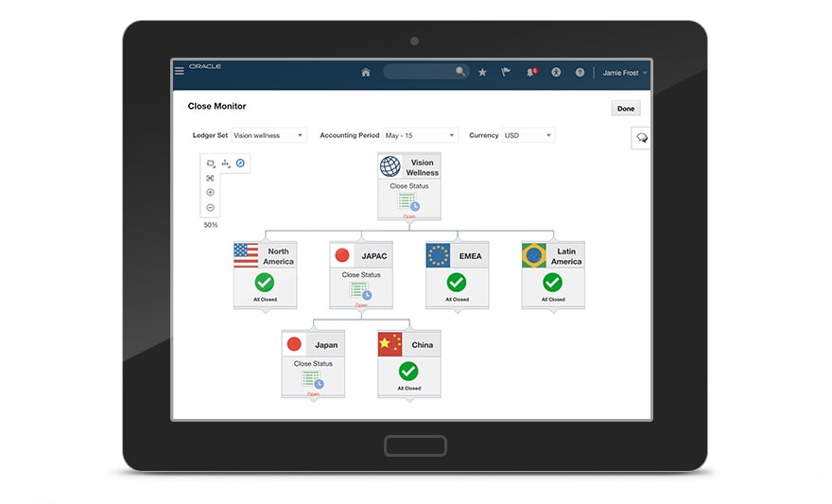Click the 50% zoom level text
Image resolution: width=832 pixels, height=504 pixels.
click(x=211, y=225)
